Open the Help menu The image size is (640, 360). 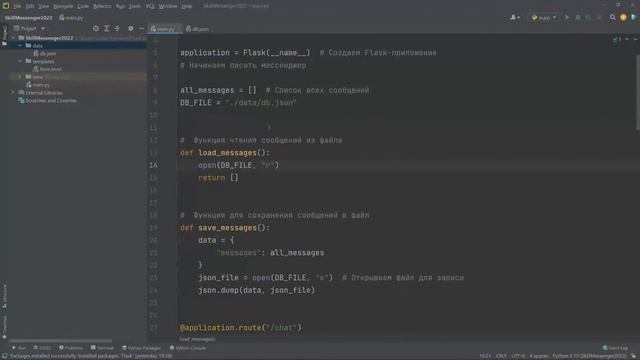click(187, 6)
